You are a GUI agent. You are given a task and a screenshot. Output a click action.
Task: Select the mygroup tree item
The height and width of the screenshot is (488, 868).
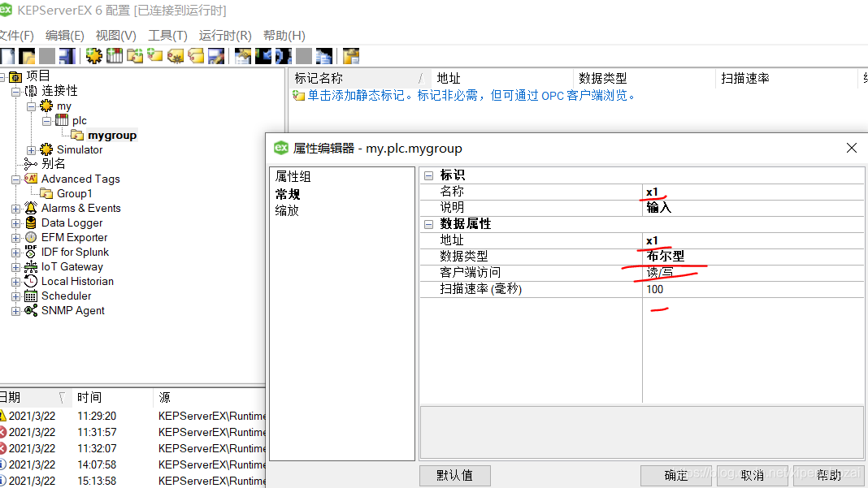(112, 135)
